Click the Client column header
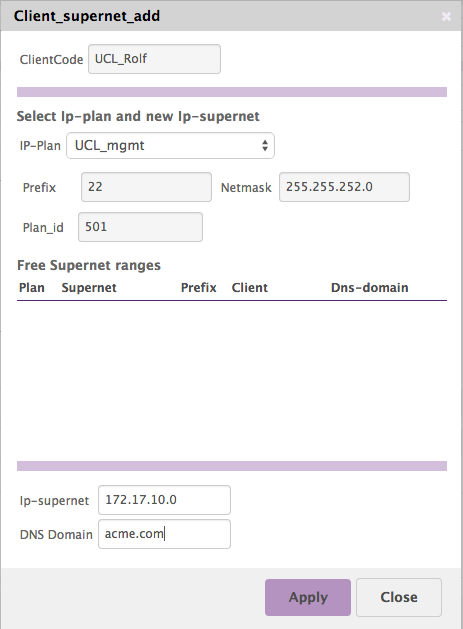 [250, 288]
